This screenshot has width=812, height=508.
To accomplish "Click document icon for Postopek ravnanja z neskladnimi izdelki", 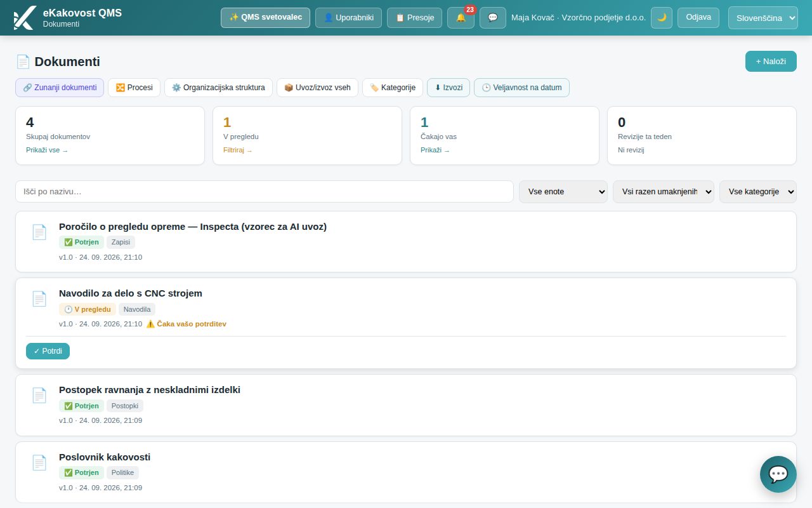I will click(39, 396).
